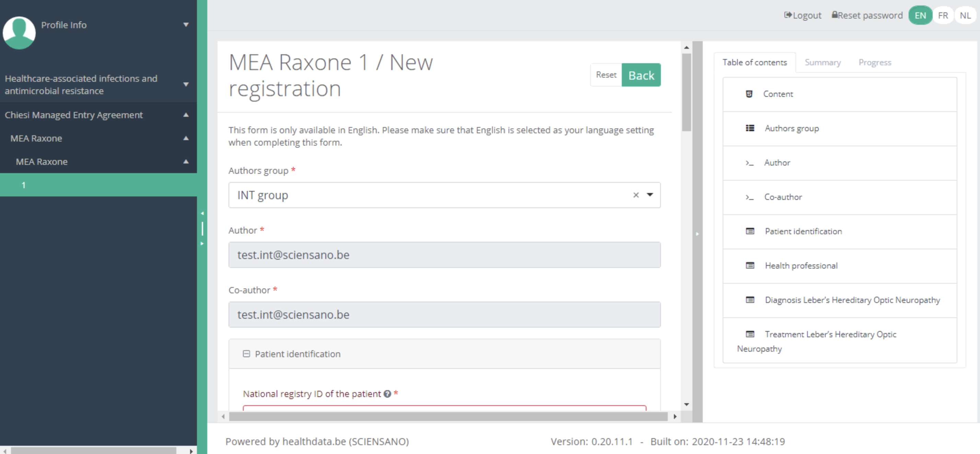Viewport: 980px width, 454px height.
Task: Click the Powered by healthdata.be footer text
Action: pos(317,441)
